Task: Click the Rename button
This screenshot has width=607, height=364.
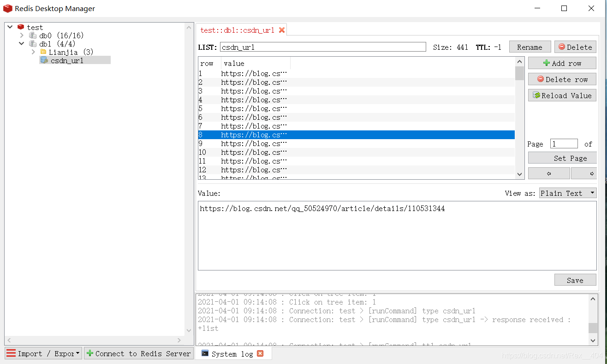Action: coord(530,47)
